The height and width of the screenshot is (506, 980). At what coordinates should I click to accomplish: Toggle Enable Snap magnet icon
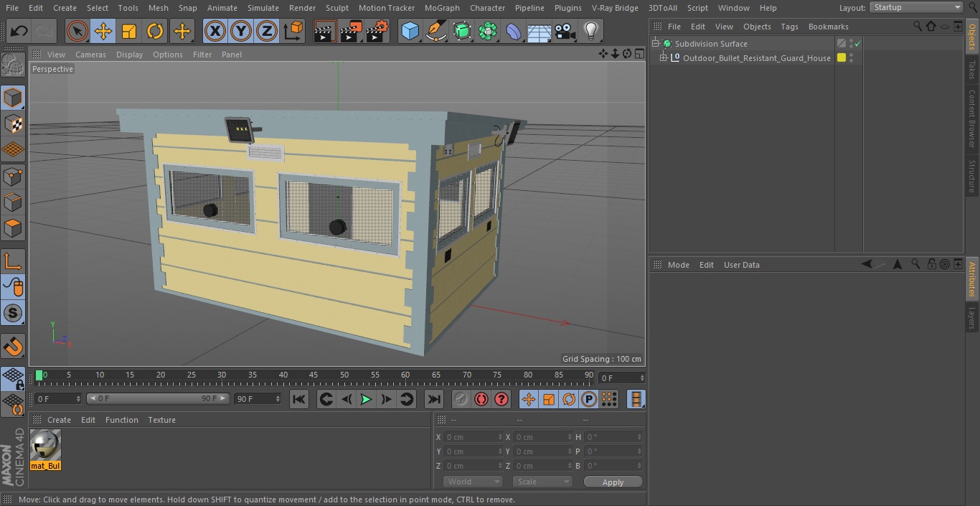tap(13, 347)
